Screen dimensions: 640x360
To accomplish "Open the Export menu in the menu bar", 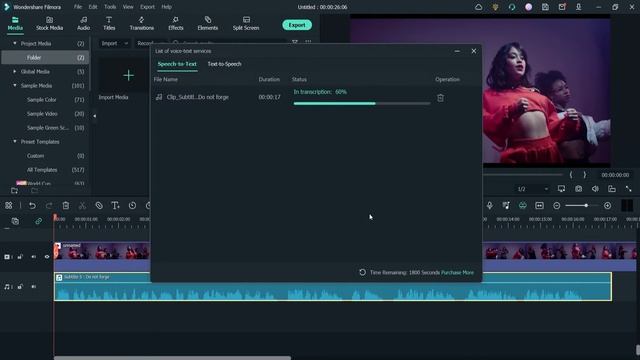I will [x=147, y=7].
